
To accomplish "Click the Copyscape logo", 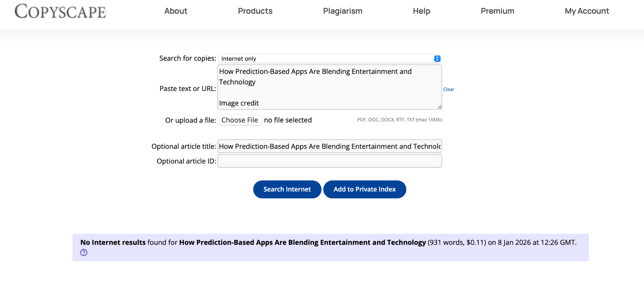I will coord(60,11).
